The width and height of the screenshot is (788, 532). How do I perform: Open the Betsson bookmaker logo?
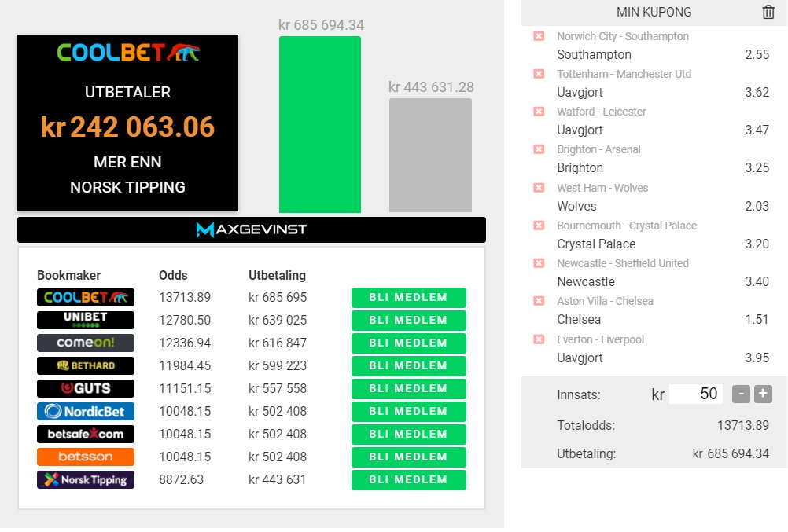(x=86, y=457)
